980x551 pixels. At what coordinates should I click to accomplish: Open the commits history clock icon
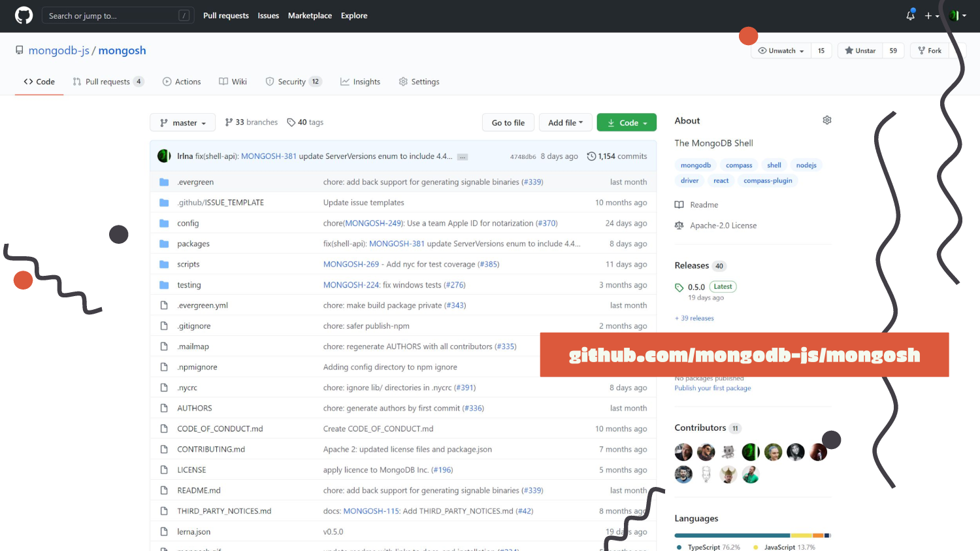click(591, 156)
